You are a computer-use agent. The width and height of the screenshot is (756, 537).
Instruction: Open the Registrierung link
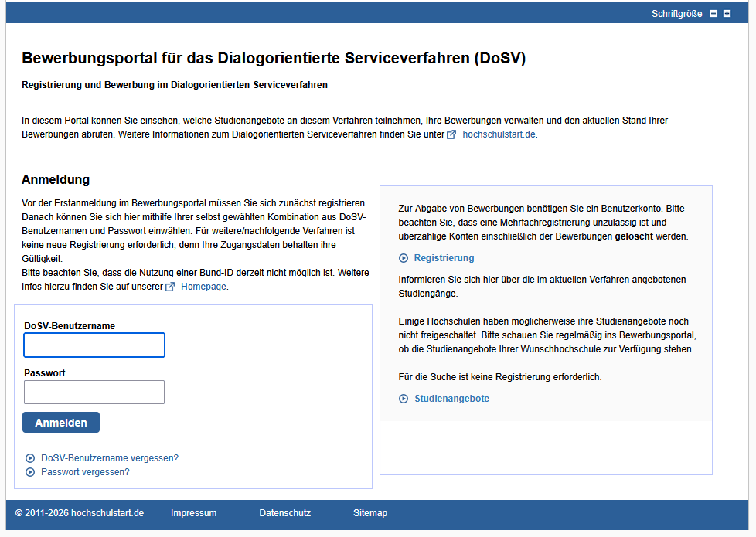(x=444, y=258)
